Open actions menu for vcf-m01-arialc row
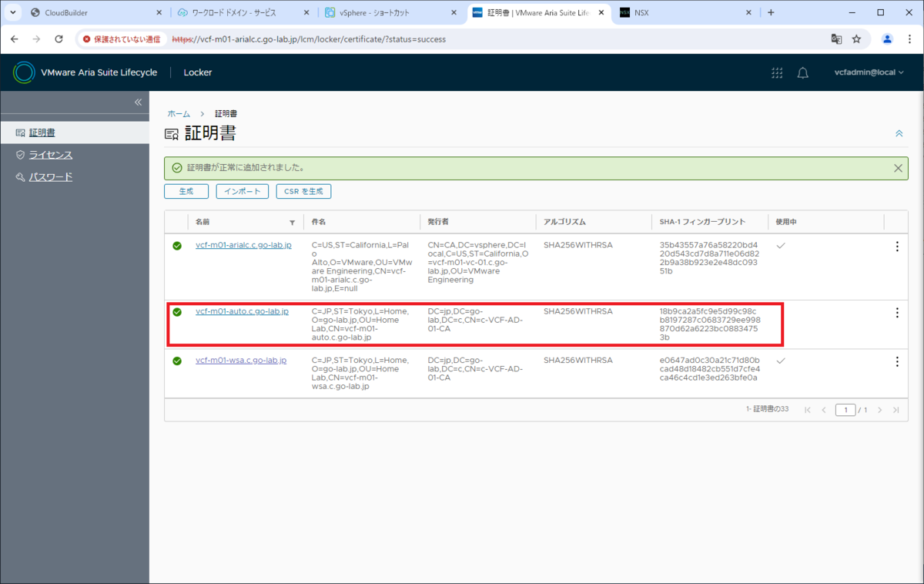The image size is (924, 584). click(896, 247)
